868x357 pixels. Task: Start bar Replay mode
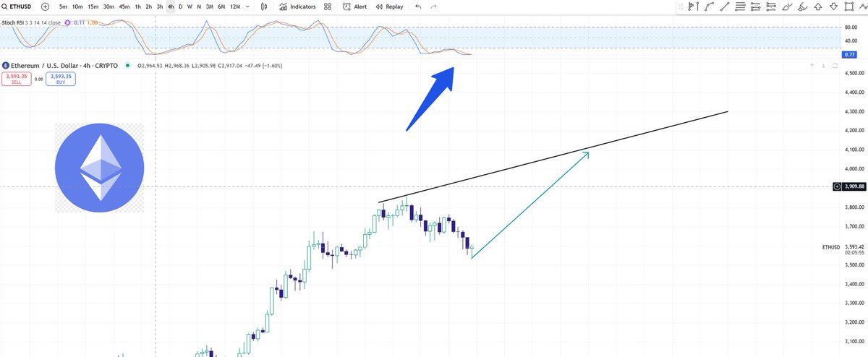[x=390, y=7]
